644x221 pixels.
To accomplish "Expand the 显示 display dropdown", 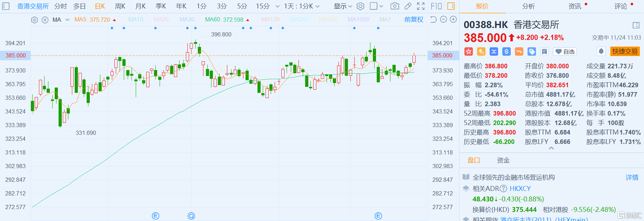I will [342, 6].
